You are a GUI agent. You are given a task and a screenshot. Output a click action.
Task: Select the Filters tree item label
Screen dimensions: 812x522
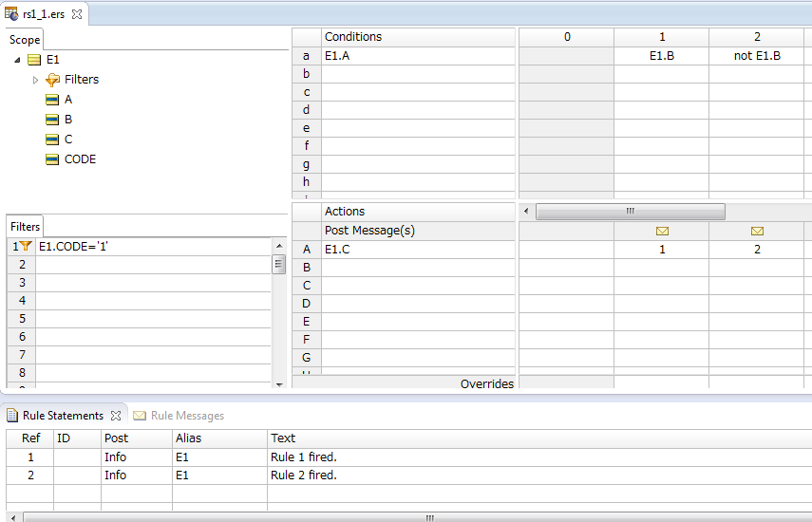tap(82, 80)
